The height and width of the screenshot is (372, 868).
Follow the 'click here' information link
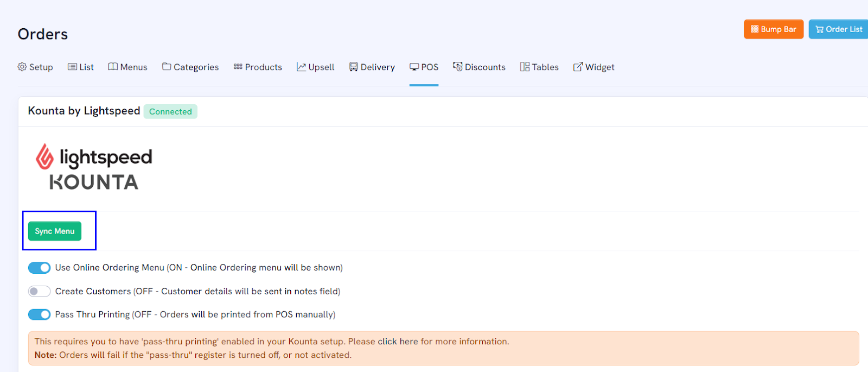[x=398, y=342]
